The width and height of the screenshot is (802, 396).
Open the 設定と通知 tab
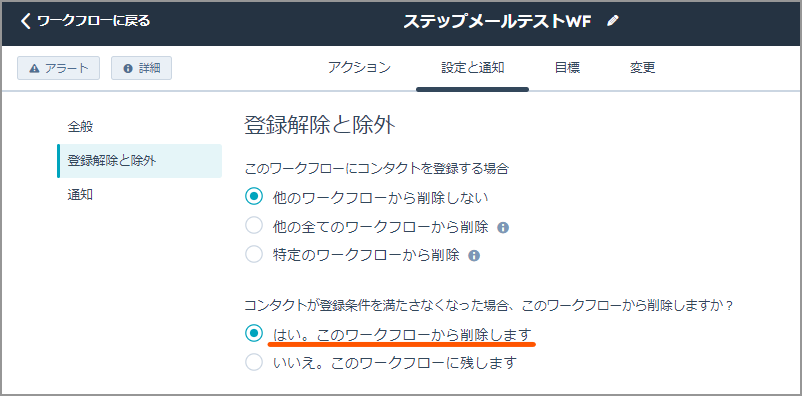[473, 68]
